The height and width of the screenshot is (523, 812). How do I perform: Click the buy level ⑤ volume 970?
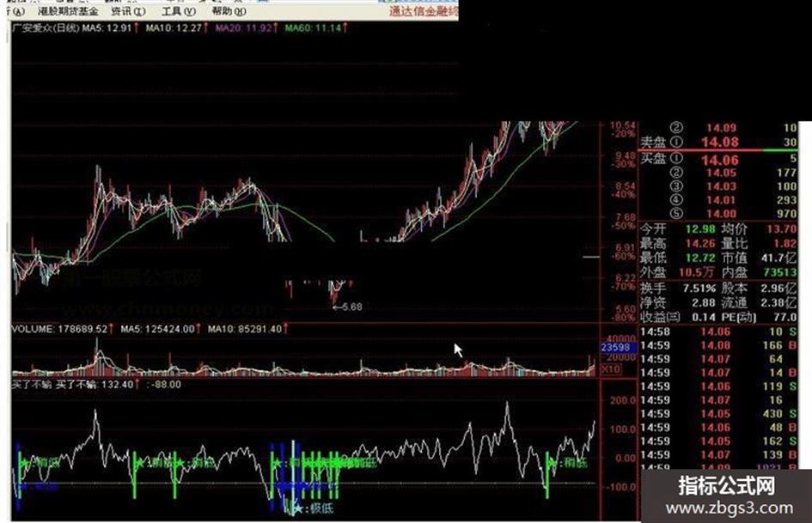click(x=786, y=213)
